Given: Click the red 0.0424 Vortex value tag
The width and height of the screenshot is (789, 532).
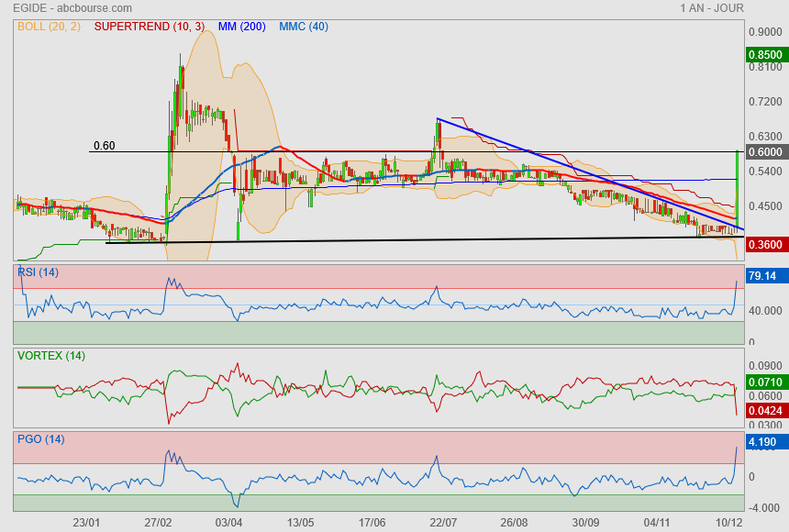Looking at the screenshot, I should [x=764, y=411].
